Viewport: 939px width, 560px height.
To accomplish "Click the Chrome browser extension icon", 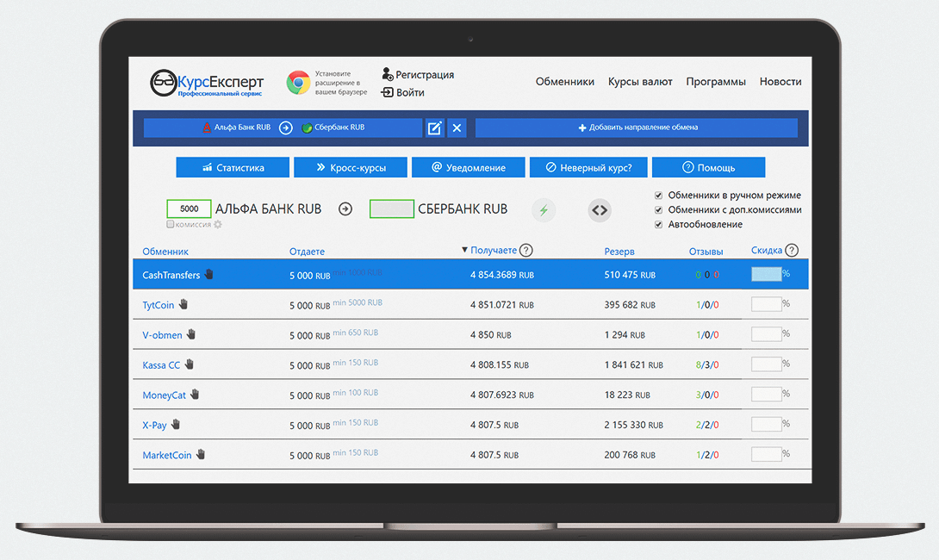I will [298, 83].
